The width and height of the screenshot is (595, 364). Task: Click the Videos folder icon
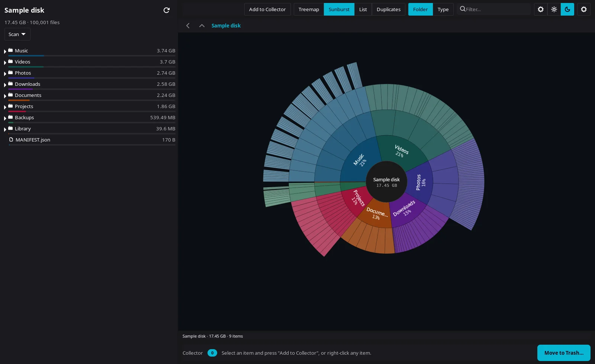pos(10,61)
